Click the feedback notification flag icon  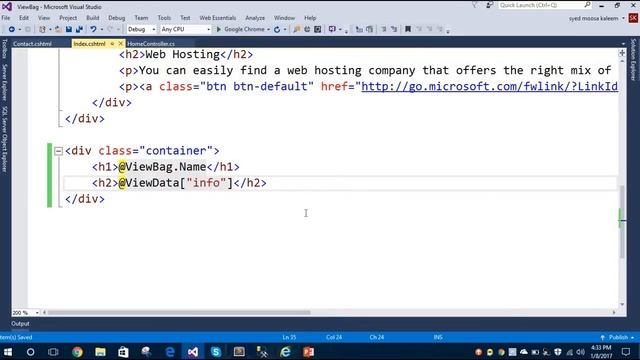(474, 5)
